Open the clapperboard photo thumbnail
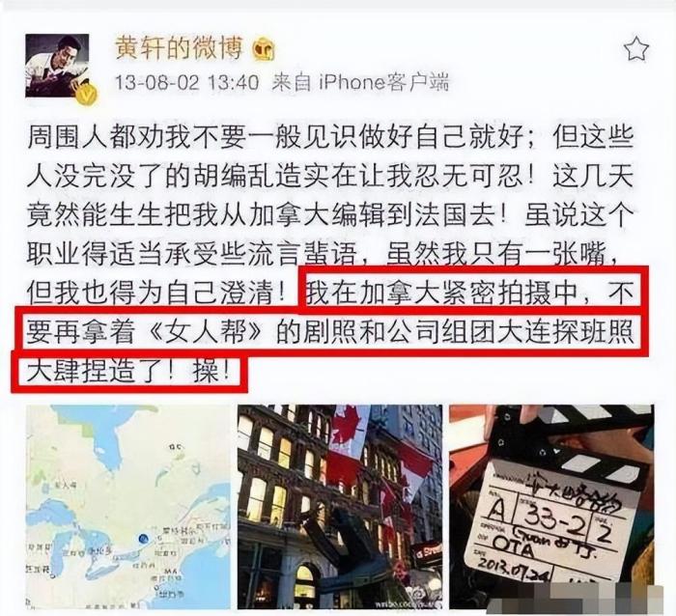 (551, 507)
